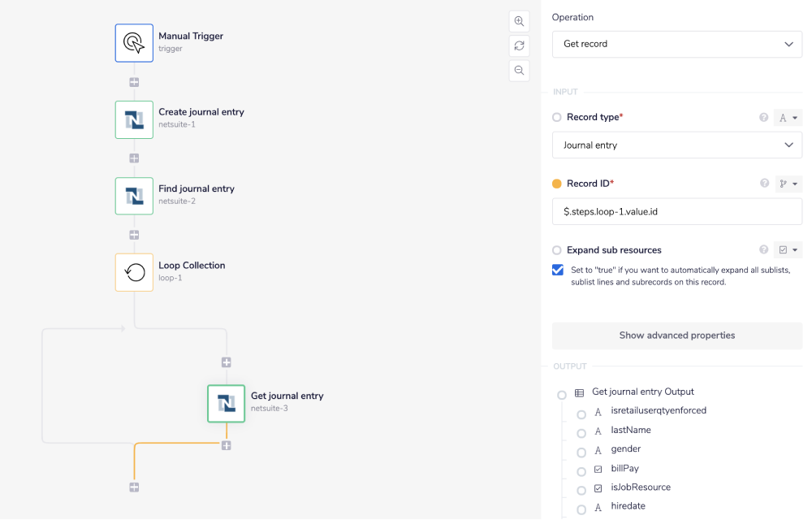
Task: Open the Create journal entry NetSuite step
Action: [x=134, y=119]
